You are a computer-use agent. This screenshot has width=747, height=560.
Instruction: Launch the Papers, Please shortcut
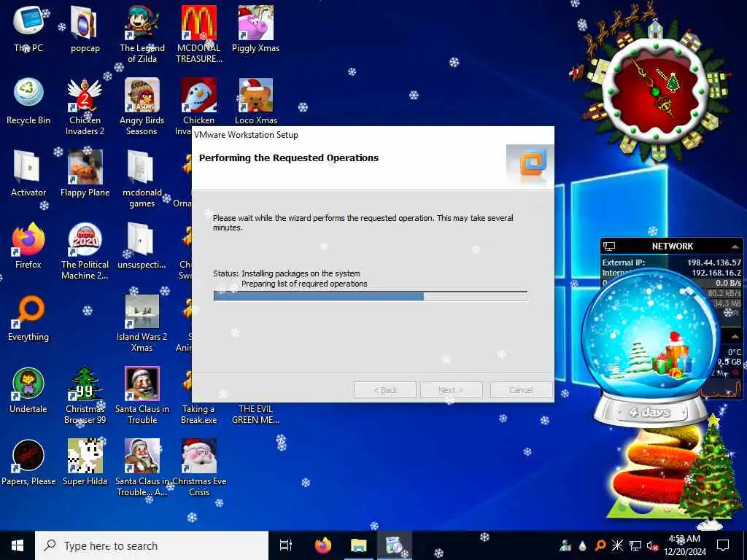pyautogui.click(x=28, y=462)
